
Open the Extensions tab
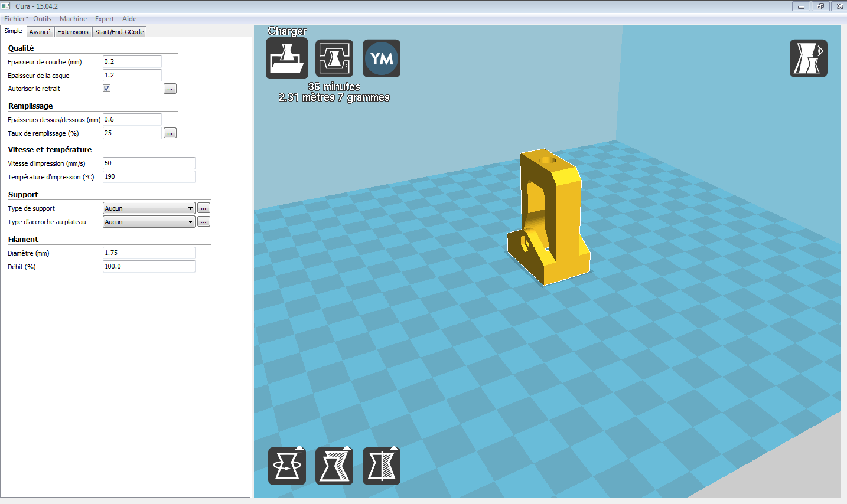(73, 32)
